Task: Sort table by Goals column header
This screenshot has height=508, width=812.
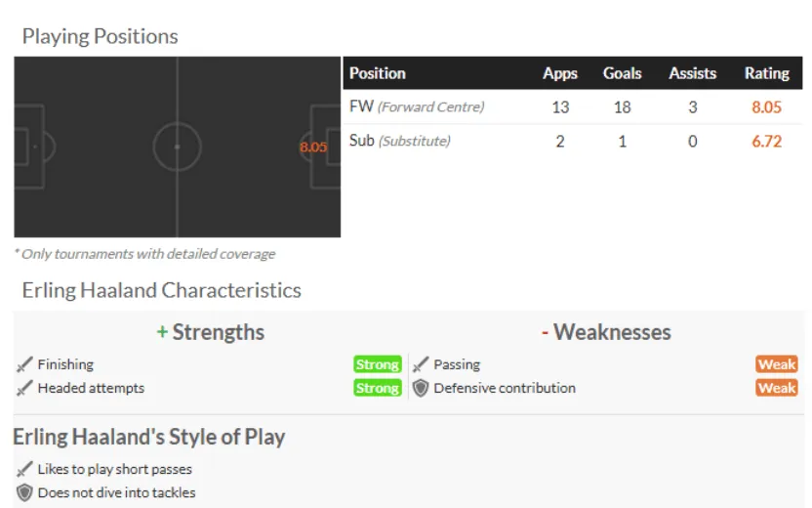Action: pos(622,73)
